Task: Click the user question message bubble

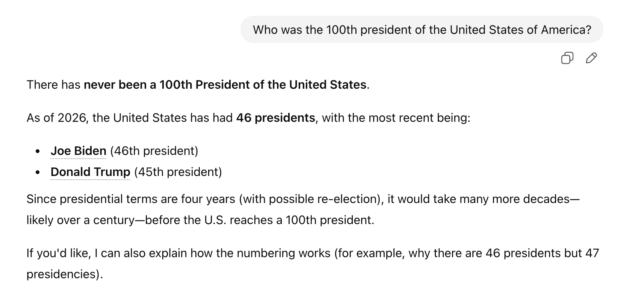Action: click(422, 30)
